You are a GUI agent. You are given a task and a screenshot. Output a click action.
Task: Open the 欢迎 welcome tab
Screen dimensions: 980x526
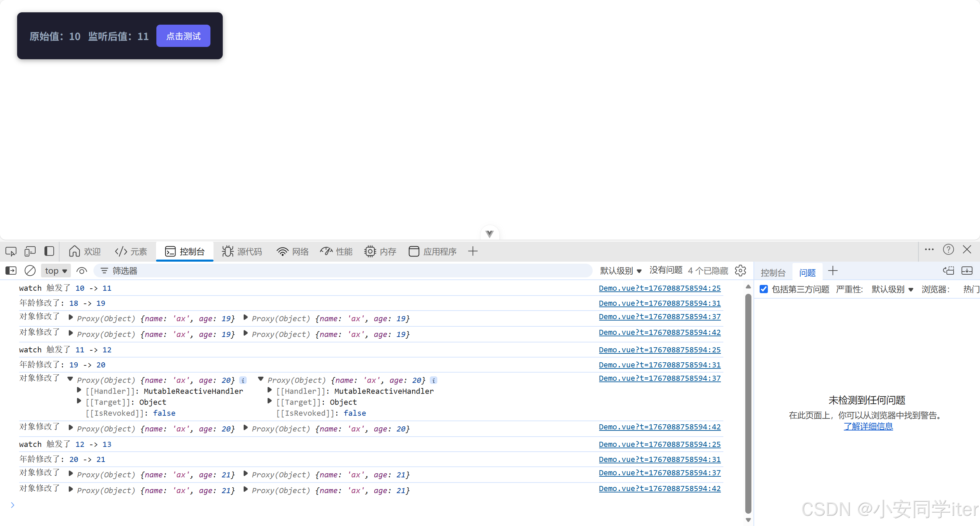pyautogui.click(x=85, y=251)
